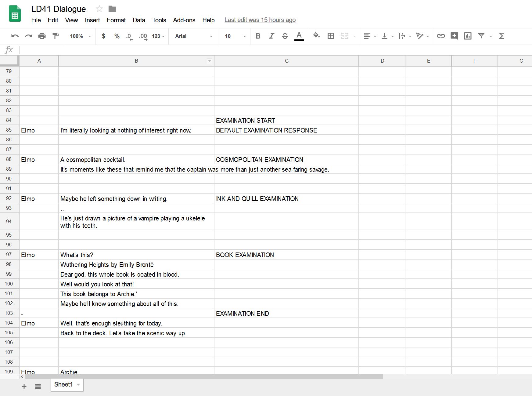The width and height of the screenshot is (532, 396).
Task: Insert a link
Action: click(x=440, y=36)
